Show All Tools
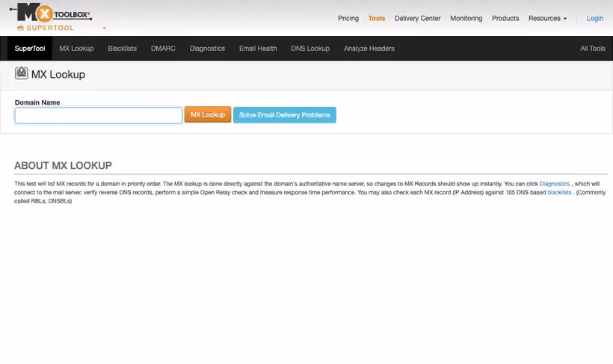613x364 pixels. [592, 49]
